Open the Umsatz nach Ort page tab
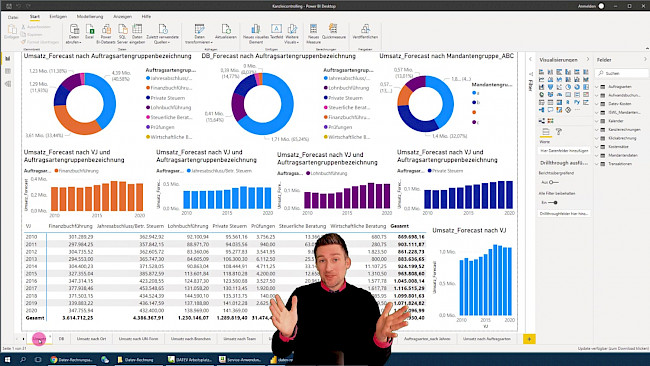The image size is (650, 366). [91, 339]
